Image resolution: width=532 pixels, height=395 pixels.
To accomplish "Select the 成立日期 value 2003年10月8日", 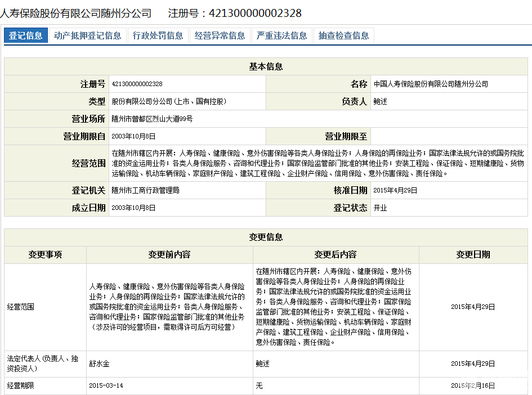I will tap(133, 208).
